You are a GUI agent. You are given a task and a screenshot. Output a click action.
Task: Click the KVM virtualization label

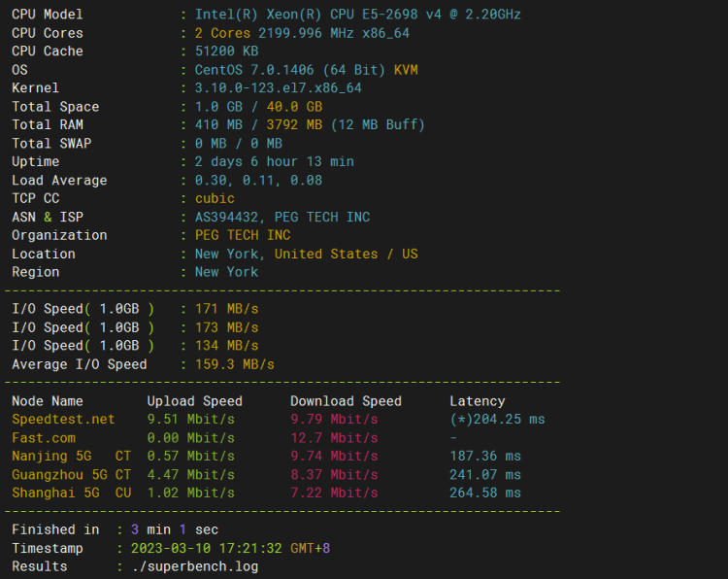pyautogui.click(x=406, y=70)
